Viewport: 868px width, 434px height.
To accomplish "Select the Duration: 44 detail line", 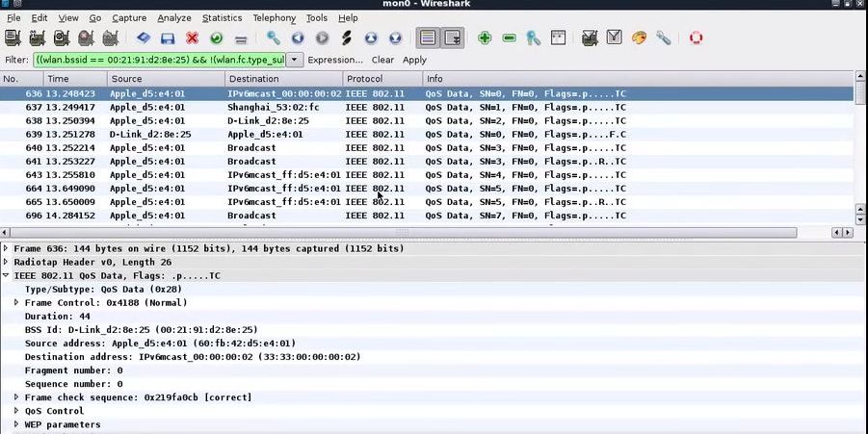I will pos(58,317).
